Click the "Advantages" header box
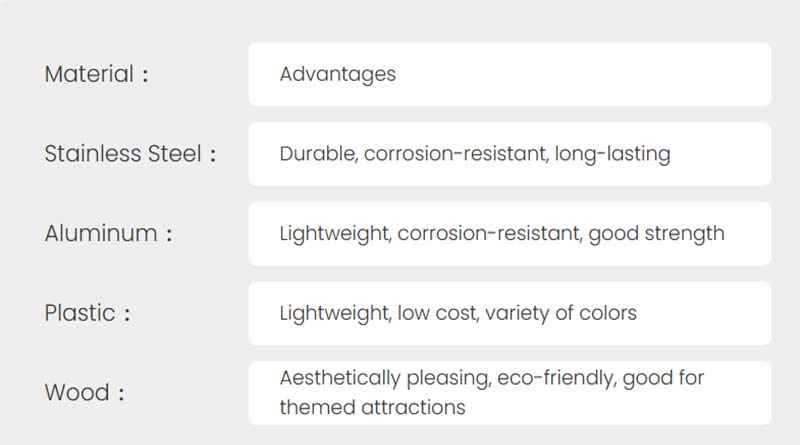 (509, 74)
